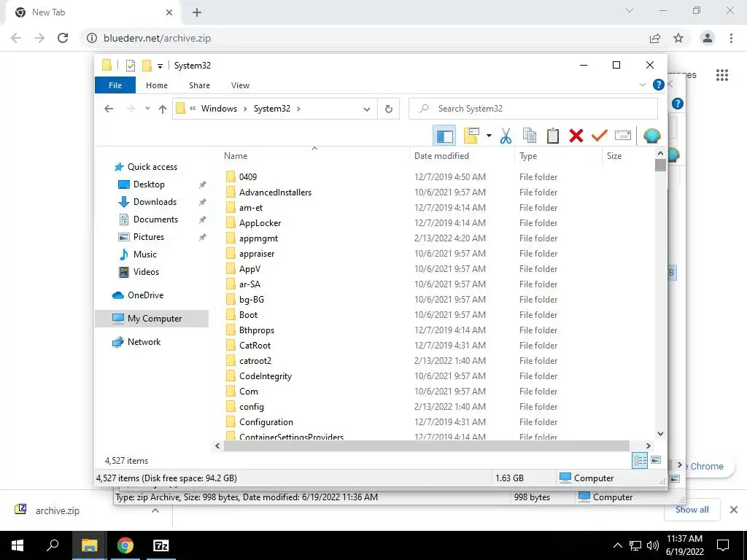
Task: Select the AppLocker folder
Action: click(260, 223)
